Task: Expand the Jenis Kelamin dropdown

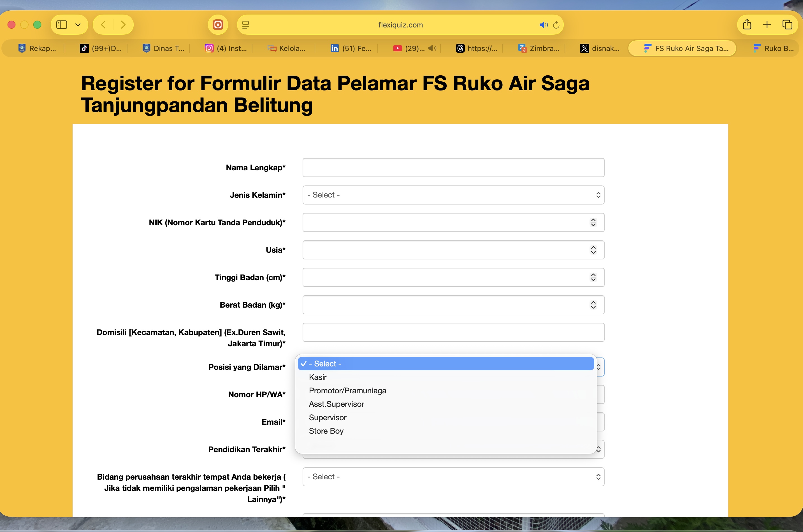Action: point(453,195)
